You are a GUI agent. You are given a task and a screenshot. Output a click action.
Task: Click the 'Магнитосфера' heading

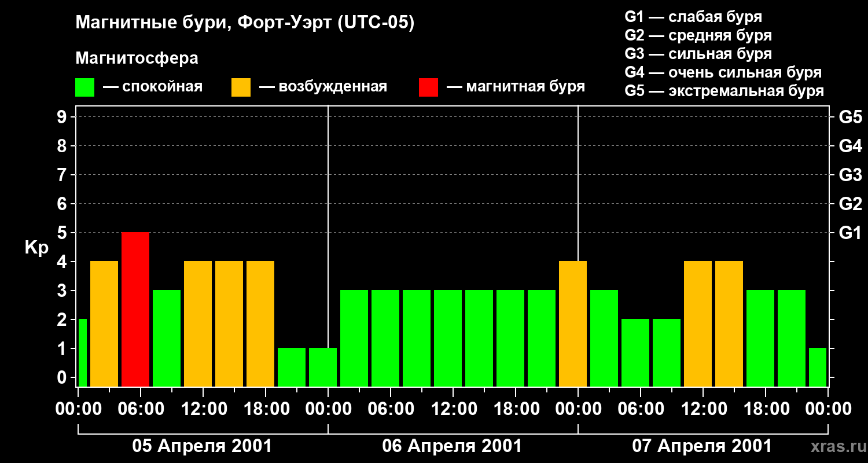pyautogui.click(x=137, y=58)
